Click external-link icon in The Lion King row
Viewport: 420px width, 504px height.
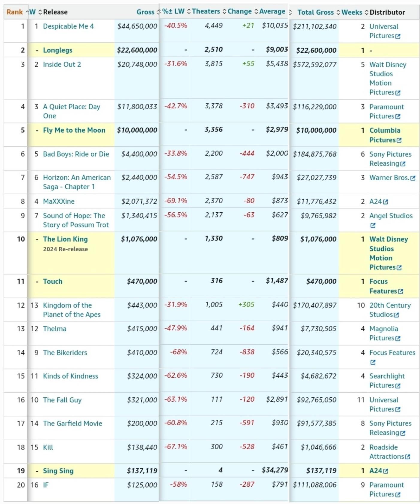[x=399, y=268]
